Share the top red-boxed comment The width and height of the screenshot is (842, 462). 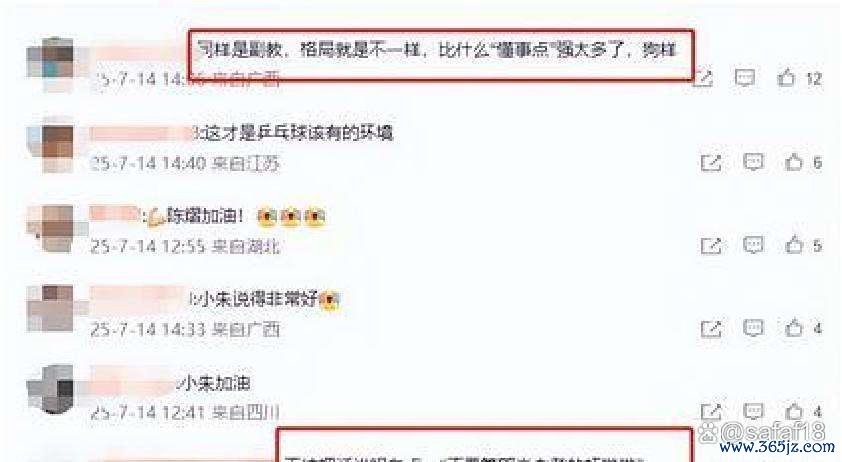coord(703,78)
